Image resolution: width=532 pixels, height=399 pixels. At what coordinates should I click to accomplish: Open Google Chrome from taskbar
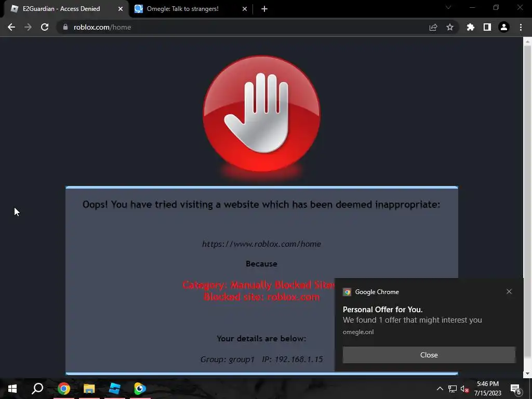[63, 389]
